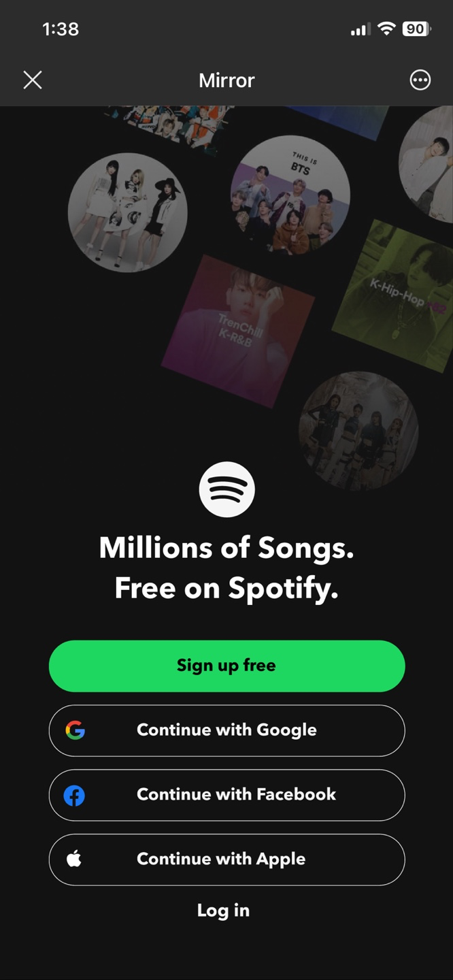The width and height of the screenshot is (453, 980).
Task: Close the Mirror web view with X
Action: [33, 80]
